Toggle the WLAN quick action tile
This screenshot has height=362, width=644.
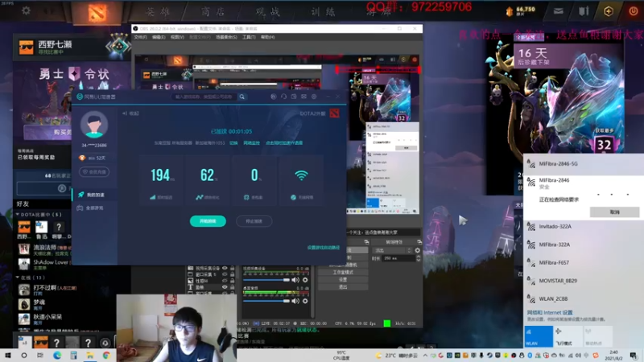[x=539, y=336]
